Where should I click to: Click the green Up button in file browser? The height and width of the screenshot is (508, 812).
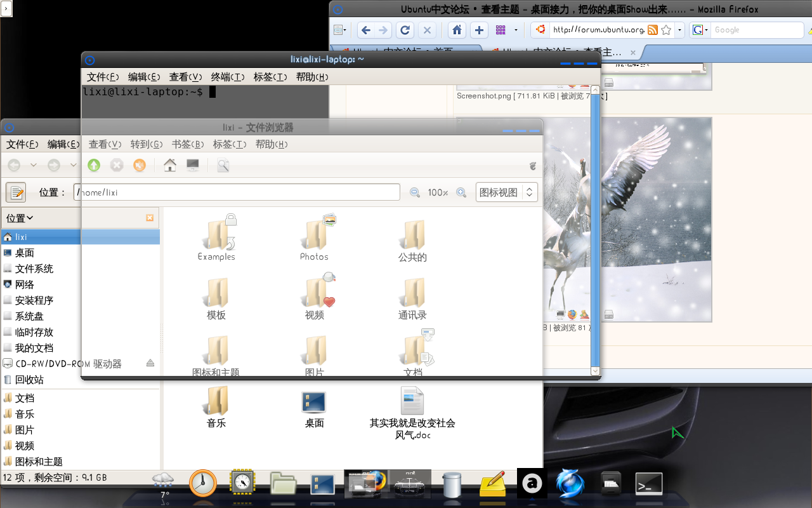tap(94, 166)
